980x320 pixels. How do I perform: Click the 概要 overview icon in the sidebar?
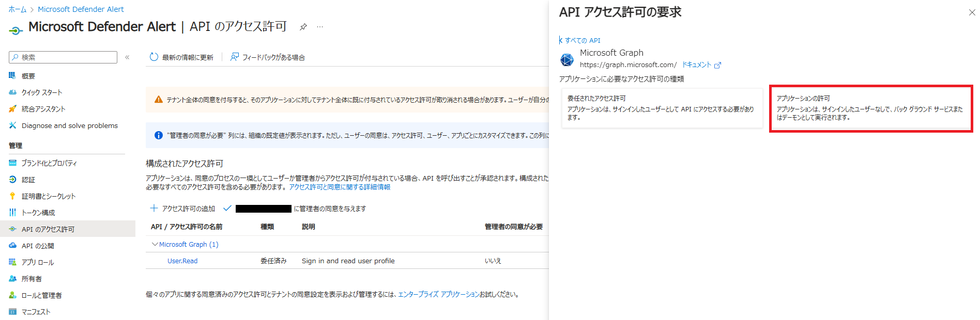coord(12,76)
